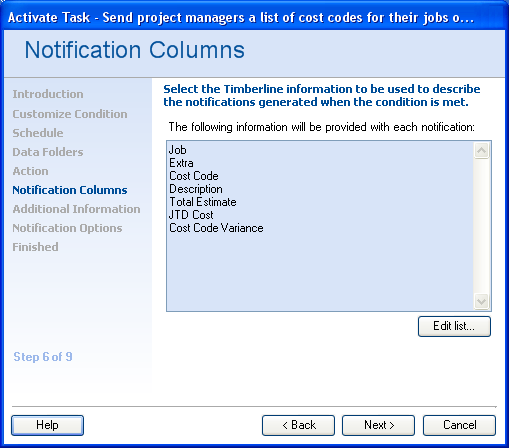Click the list's scroll down arrow
The height and width of the screenshot is (448, 509).
coord(481,301)
